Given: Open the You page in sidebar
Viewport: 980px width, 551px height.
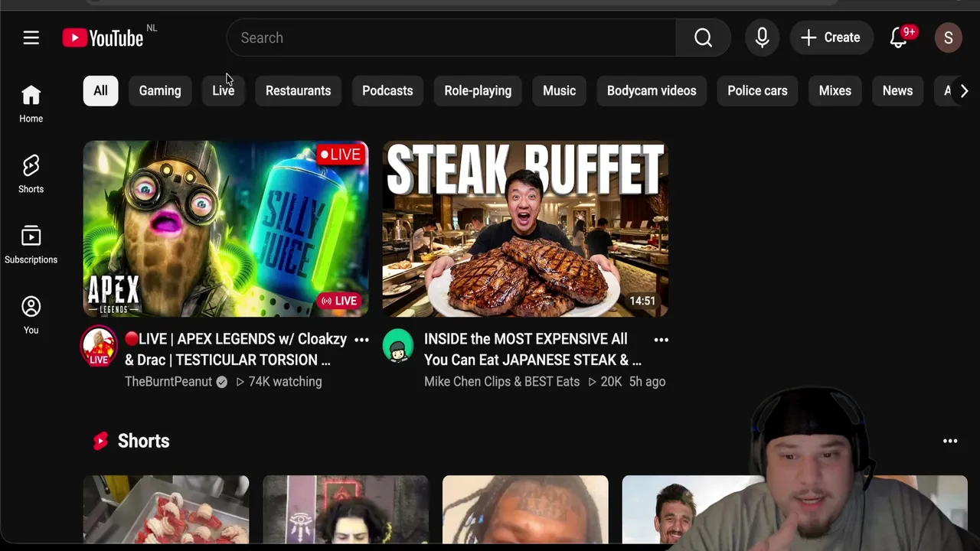Looking at the screenshot, I should (31, 315).
